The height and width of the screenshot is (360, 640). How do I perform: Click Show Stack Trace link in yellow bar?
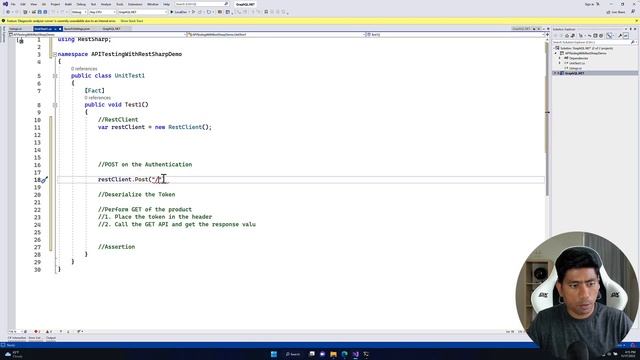(x=132, y=21)
